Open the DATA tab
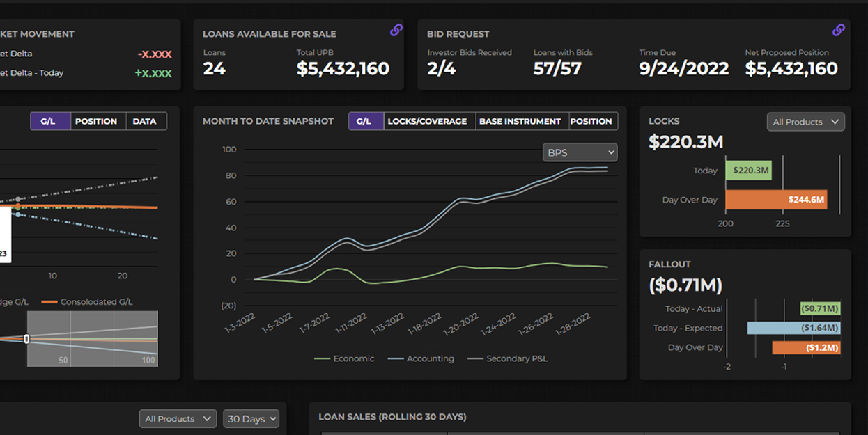This screenshot has width=868, height=435. 144,121
